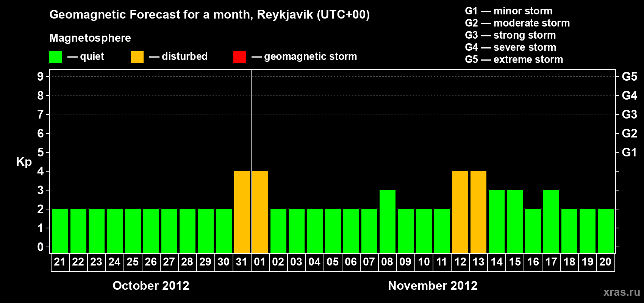
Task: Select the green bar for October 21
Action: 60,231
